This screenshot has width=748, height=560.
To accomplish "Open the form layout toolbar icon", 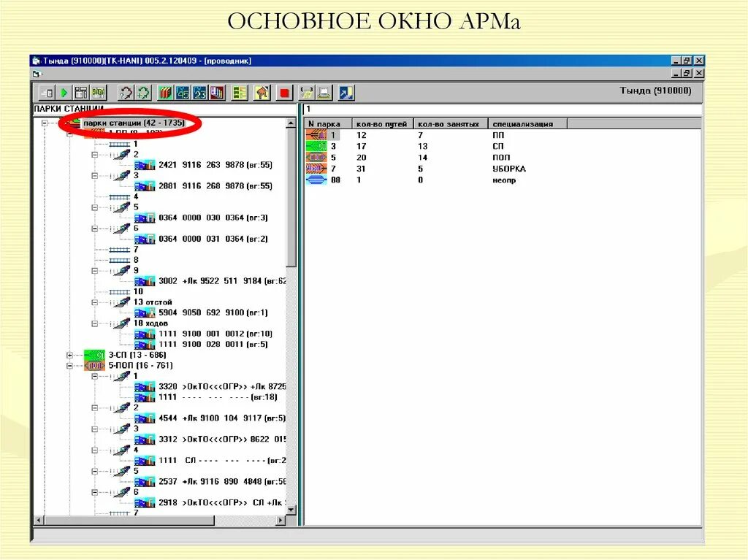I will click(x=81, y=93).
